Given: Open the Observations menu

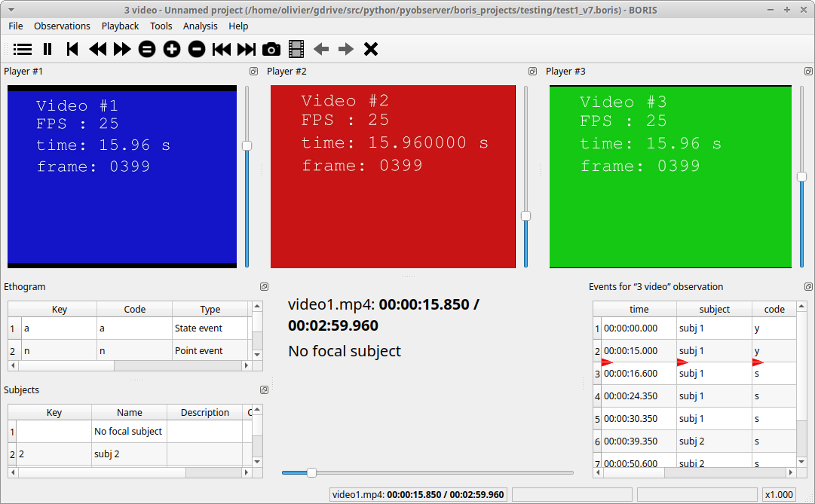Looking at the screenshot, I should point(62,26).
